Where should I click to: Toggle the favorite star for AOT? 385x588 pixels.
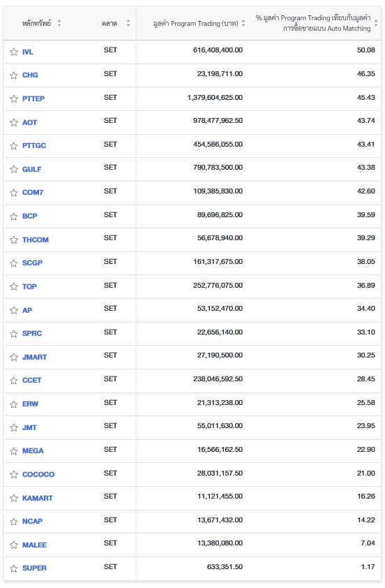(14, 123)
